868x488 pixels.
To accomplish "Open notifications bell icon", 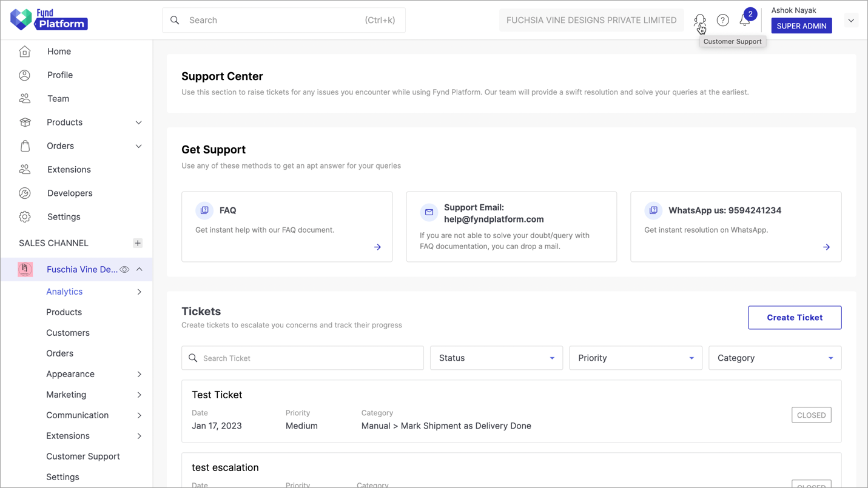I will 745,20.
